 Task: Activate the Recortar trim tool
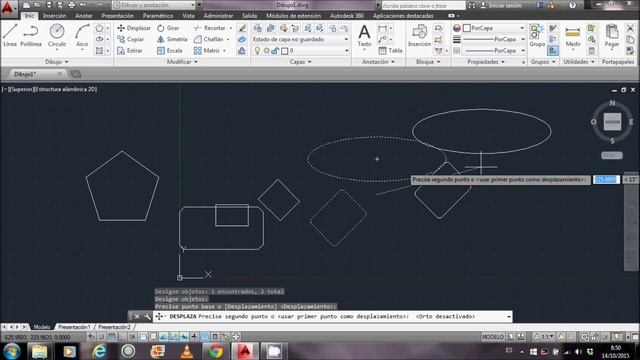click(209, 28)
